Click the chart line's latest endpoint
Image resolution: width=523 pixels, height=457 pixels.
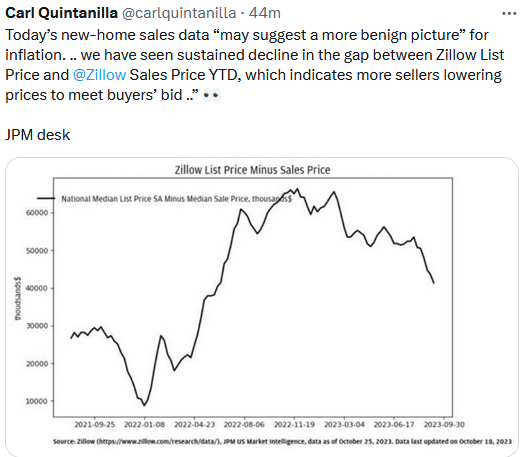434,283
